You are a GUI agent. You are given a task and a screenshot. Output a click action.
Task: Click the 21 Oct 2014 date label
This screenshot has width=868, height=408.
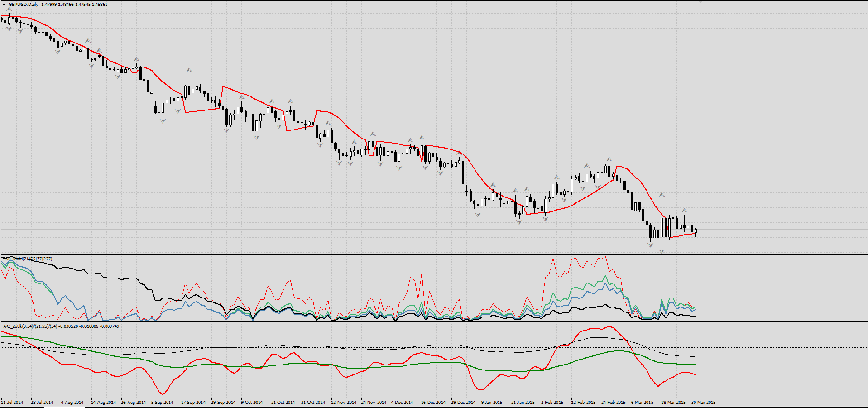pos(283,402)
